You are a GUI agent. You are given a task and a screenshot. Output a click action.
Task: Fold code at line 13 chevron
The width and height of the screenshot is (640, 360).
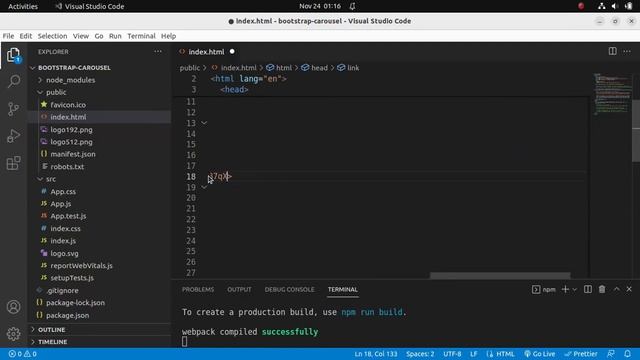pos(204,123)
